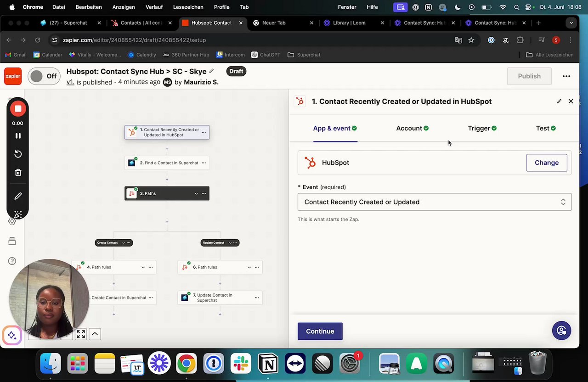Image resolution: width=588 pixels, height=382 pixels.
Task: Open the help question mark in sidebar
Action: [12, 261]
